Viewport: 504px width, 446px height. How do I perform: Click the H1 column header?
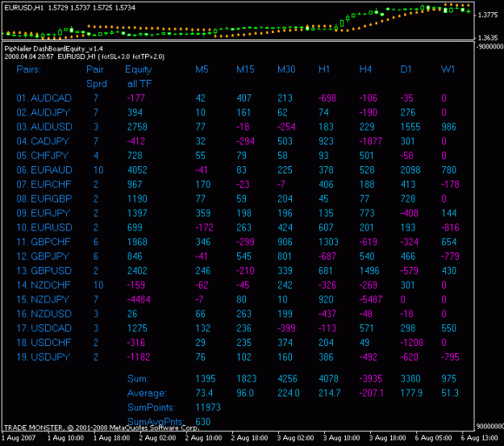point(324,69)
